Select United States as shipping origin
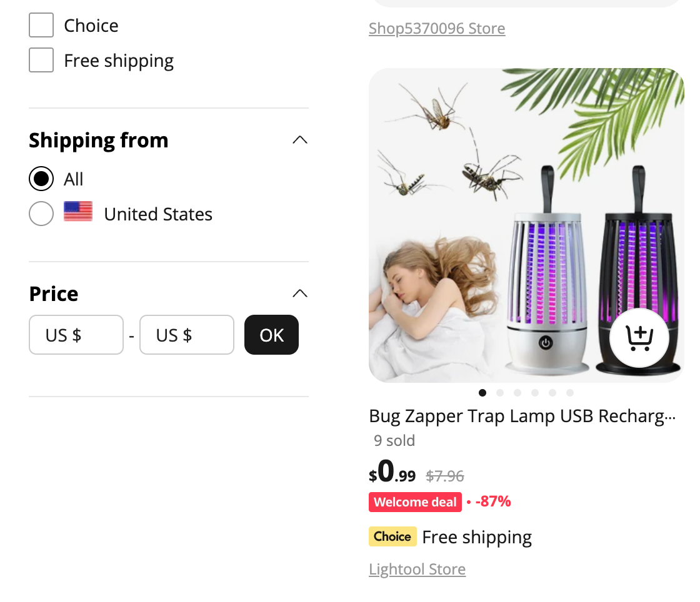Image resolution: width=700 pixels, height=602 pixels. click(x=41, y=214)
